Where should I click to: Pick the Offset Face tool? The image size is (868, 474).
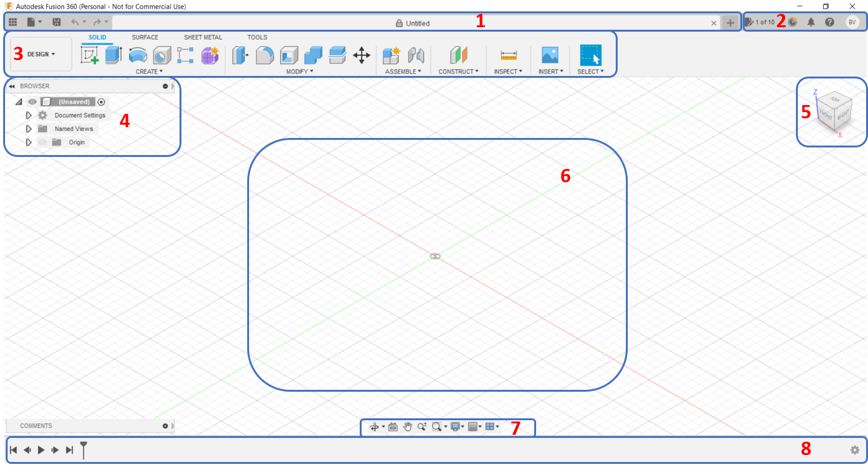click(x=338, y=56)
